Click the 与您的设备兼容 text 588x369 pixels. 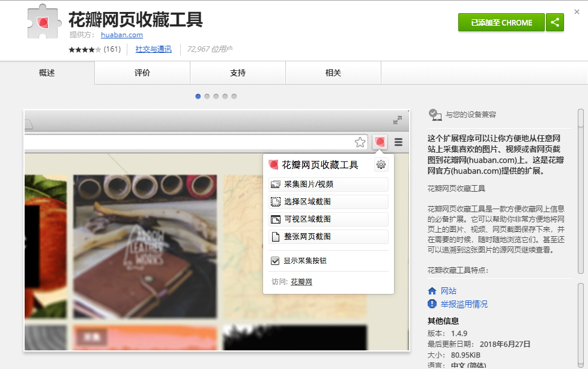[x=471, y=115]
